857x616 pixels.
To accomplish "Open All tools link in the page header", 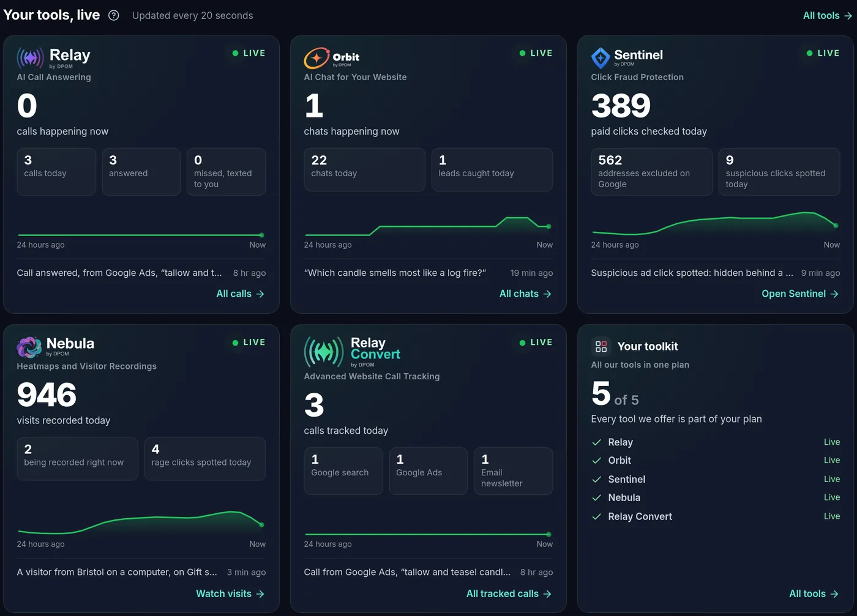I will 828,15.
